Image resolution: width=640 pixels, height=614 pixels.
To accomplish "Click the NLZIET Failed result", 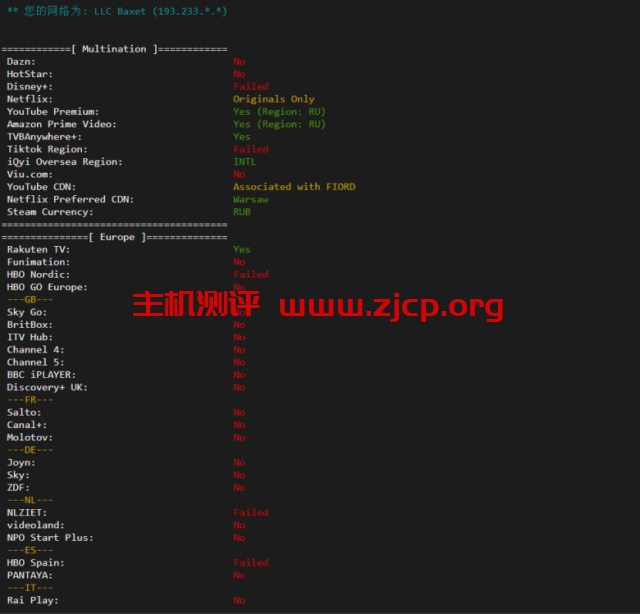I will pos(251,513).
